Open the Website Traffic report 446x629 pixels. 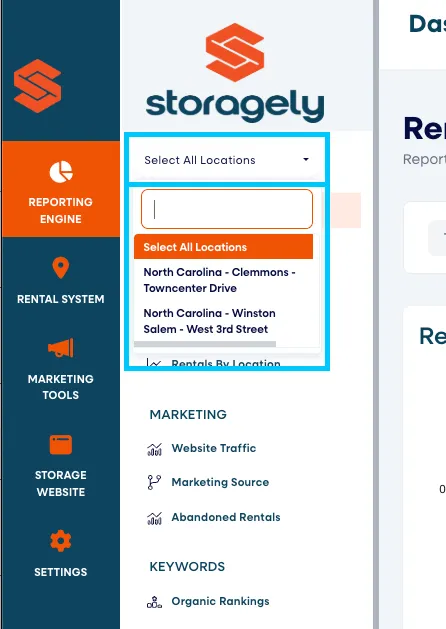pos(214,448)
